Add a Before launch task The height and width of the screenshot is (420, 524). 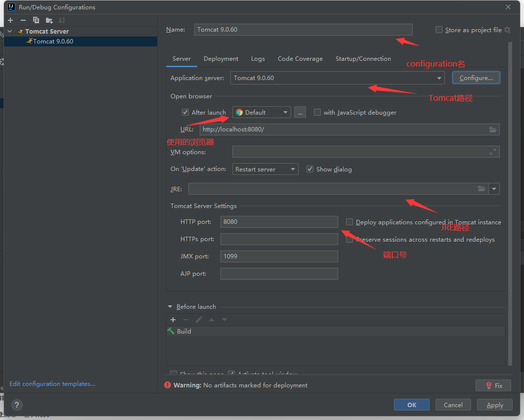click(x=173, y=320)
